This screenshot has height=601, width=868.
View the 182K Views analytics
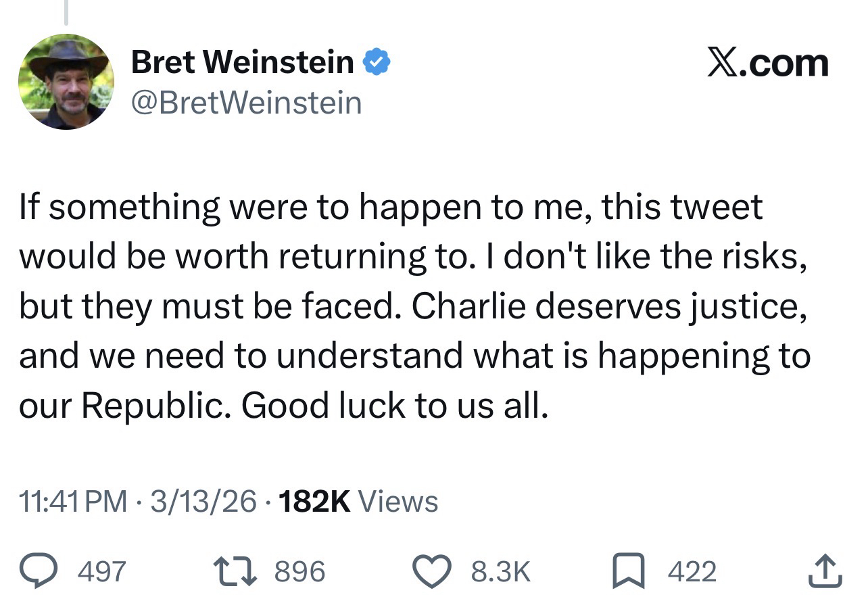[x=358, y=502]
